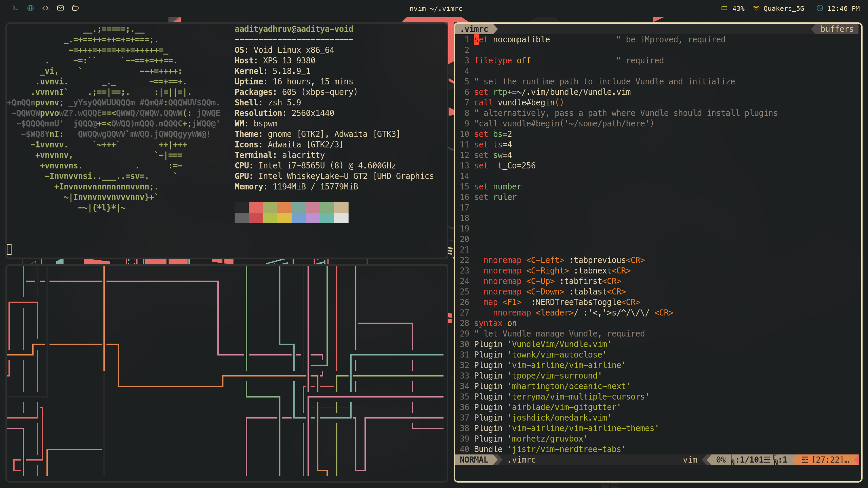Click 'filetype off' on line 3

[502, 61]
